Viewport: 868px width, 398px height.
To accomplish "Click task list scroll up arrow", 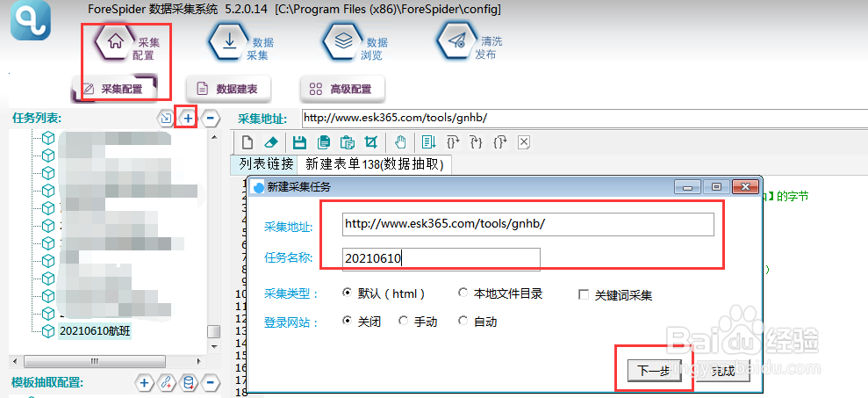I will [213, 136].
